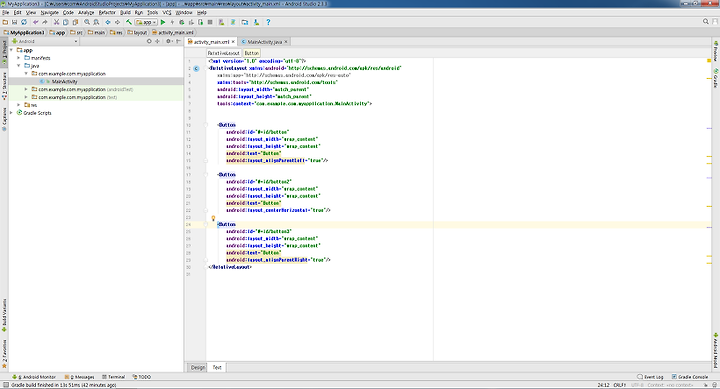Screen dimensions: 720x389
Task: Select MainActivity in the project tree
Action: tap(64, 81)
